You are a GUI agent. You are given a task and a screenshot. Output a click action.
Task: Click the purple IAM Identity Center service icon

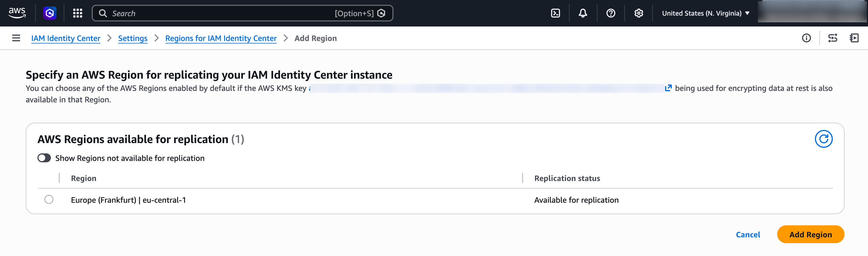point(49,13)
